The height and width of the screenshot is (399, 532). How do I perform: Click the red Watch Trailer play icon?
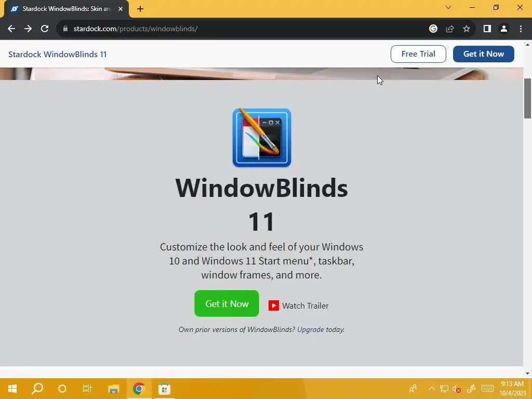coord(274,305)
